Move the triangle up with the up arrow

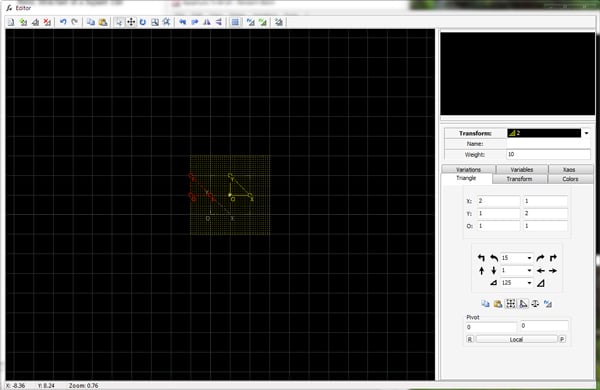click(481, 271)
